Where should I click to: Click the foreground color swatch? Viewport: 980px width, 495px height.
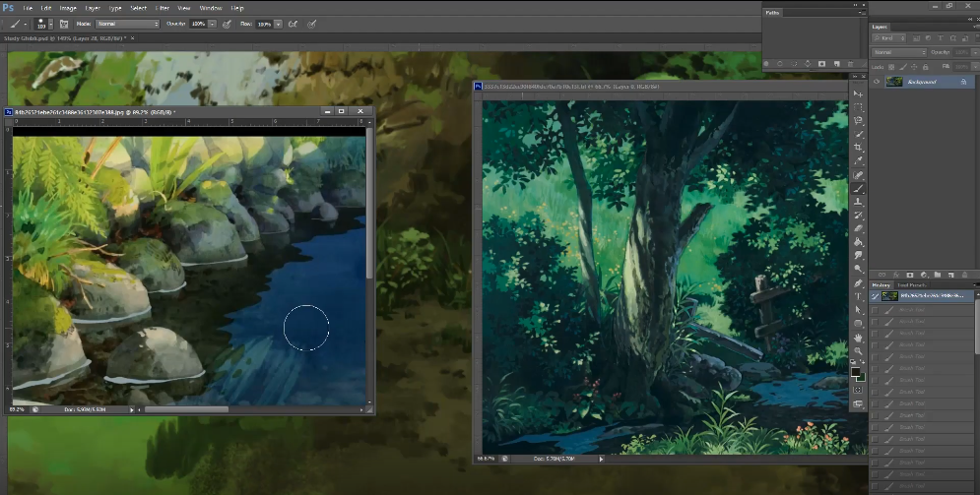(x=856, y=371)
